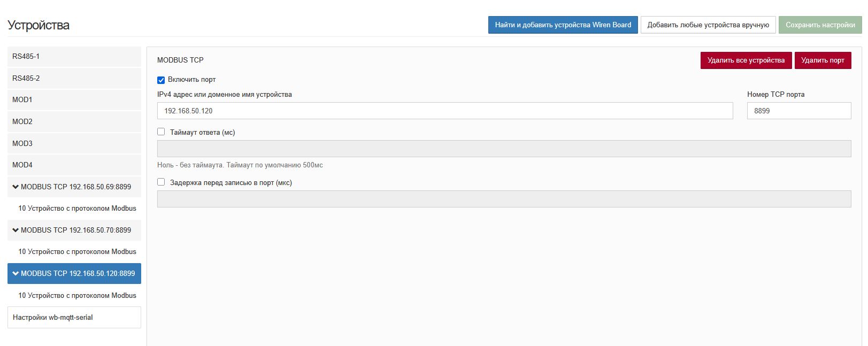The width and height of the screenshot is (868, 346).
Task: Click the 'Номер TCP порта' input field
Action: 798,111
